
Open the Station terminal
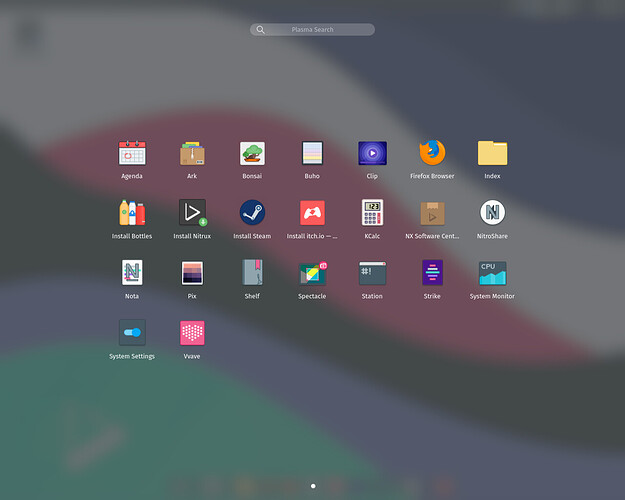pyautogui.click(x=372, y=273)
